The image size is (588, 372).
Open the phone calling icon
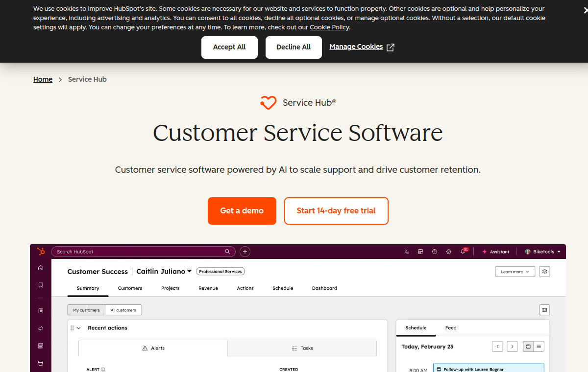coord(407,252)
